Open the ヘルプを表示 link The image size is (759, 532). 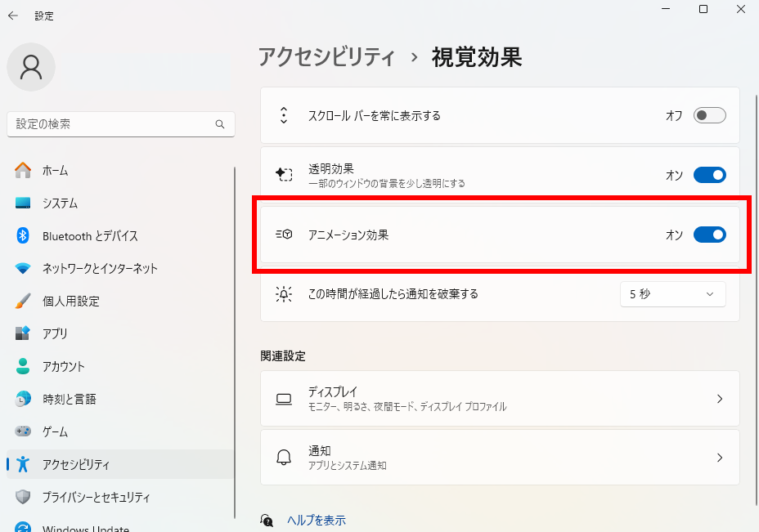[317, 520]
